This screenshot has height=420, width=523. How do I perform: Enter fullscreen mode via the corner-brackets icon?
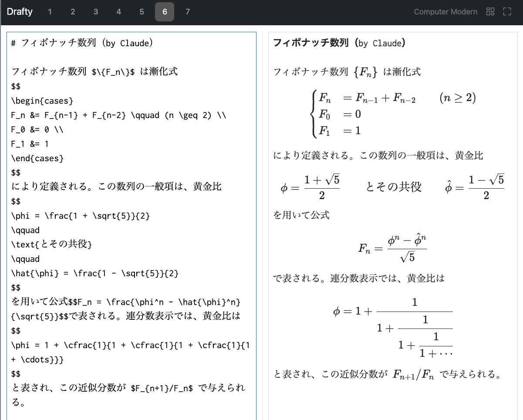point(507,12)
